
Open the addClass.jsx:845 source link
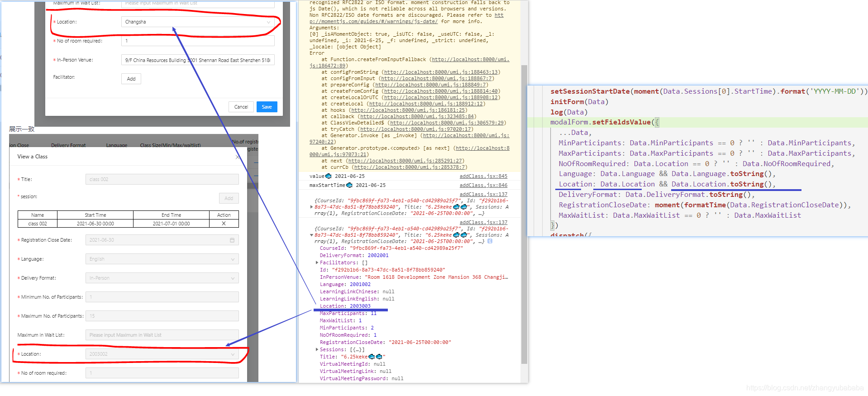[x=483, y=176]
